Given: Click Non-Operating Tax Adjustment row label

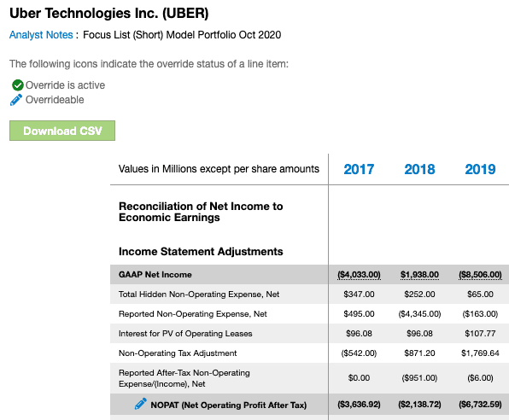Looking at the screenshot, I should pyautogui.click(x=178, y=353).
